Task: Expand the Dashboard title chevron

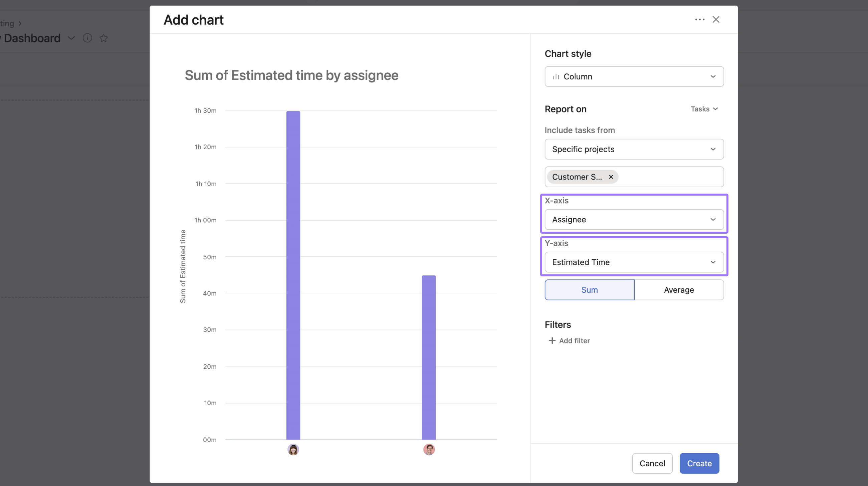Action: point(71,38)
